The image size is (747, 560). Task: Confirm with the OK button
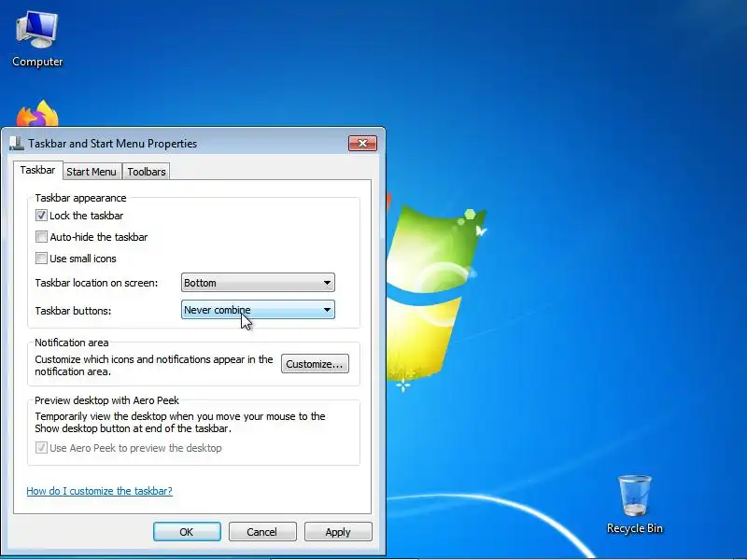coord(187,531)
